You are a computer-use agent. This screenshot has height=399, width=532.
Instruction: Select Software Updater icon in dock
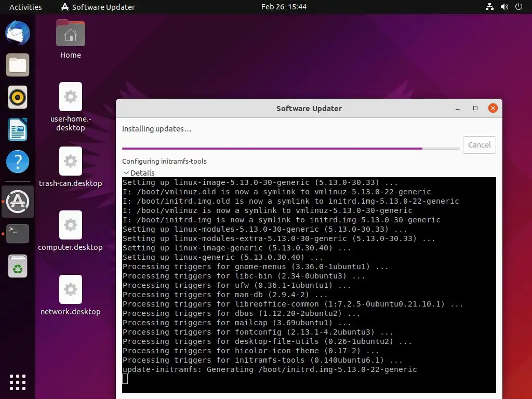click(18, 202)
